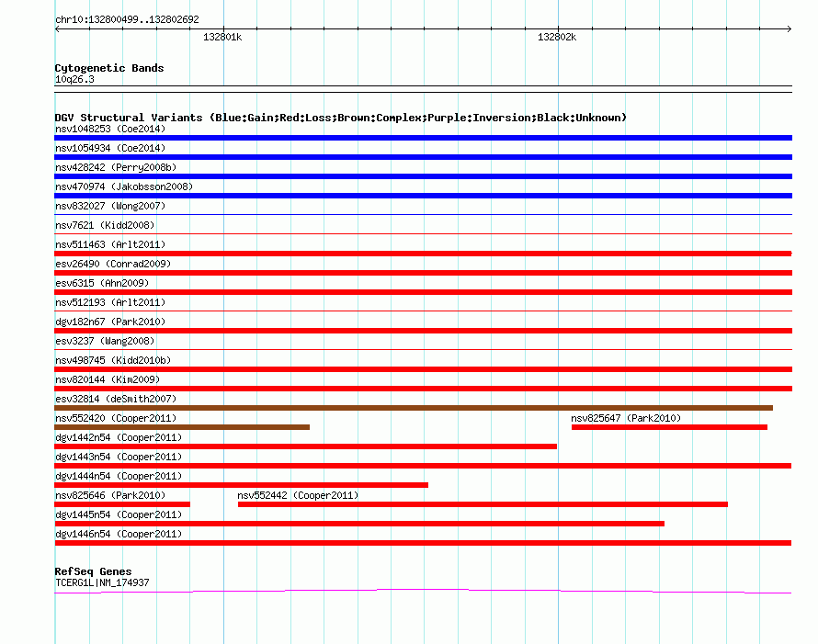Screen dimensions: 818x644
Task: Click chr10:132800499..132802692 coordinates text
Action: (127, 20)
